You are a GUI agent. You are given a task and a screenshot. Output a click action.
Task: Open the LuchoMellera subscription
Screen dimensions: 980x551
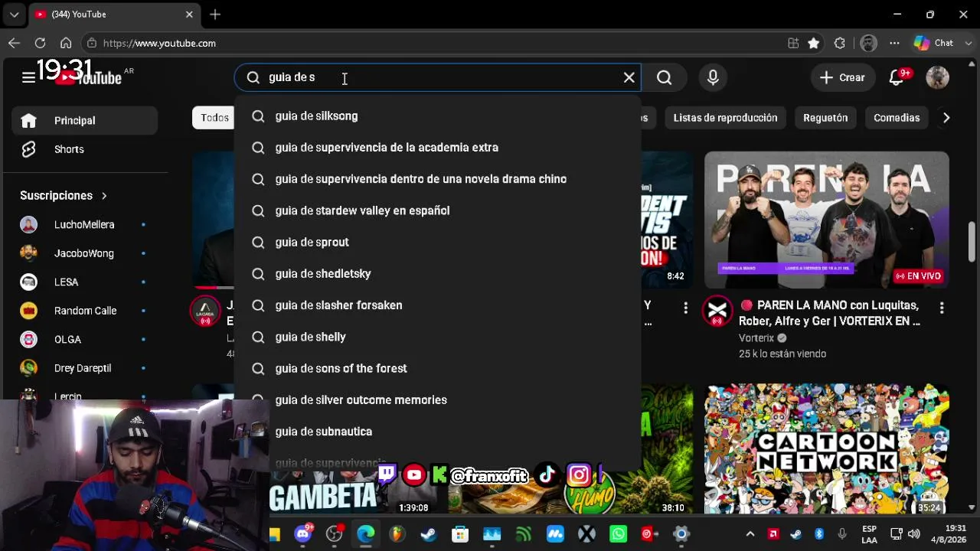click(x=84, y=225)
